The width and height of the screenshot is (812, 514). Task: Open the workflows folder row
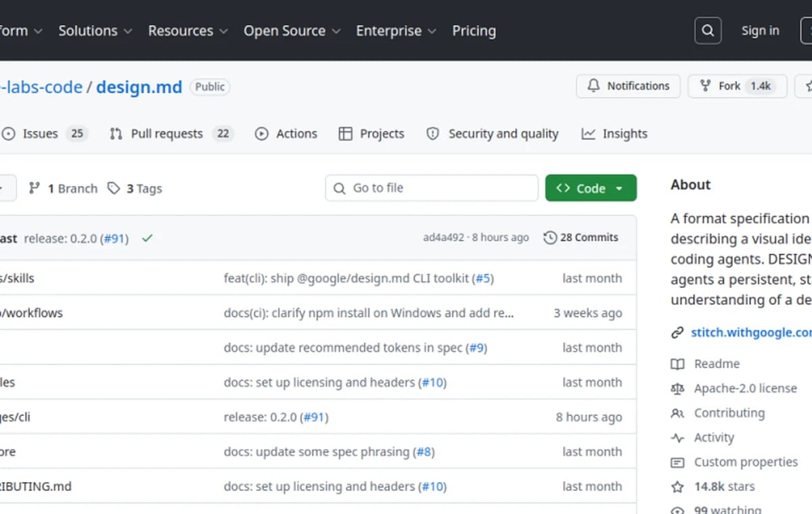[x=318, y=313]
